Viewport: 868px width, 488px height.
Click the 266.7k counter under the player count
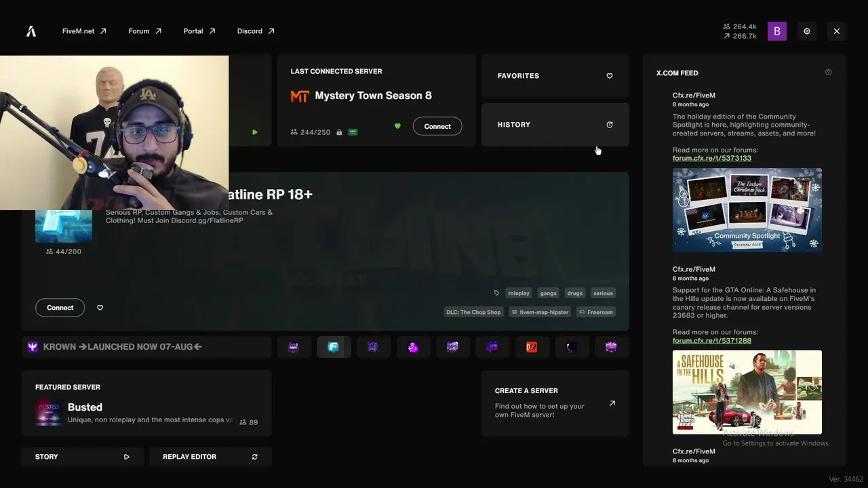pos(740,37)
